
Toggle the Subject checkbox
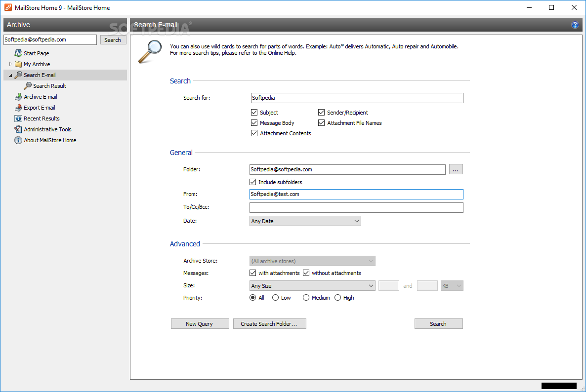point(254,113)
